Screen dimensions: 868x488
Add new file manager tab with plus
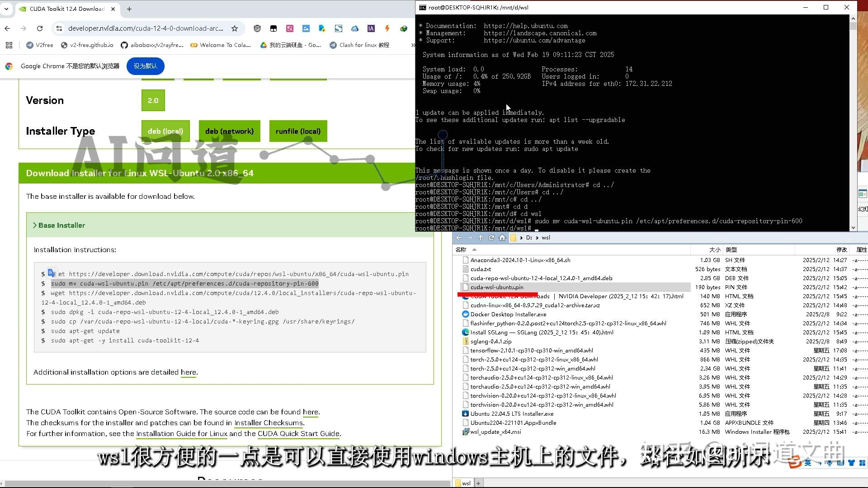pyautogui.click(x=478, y=483)
